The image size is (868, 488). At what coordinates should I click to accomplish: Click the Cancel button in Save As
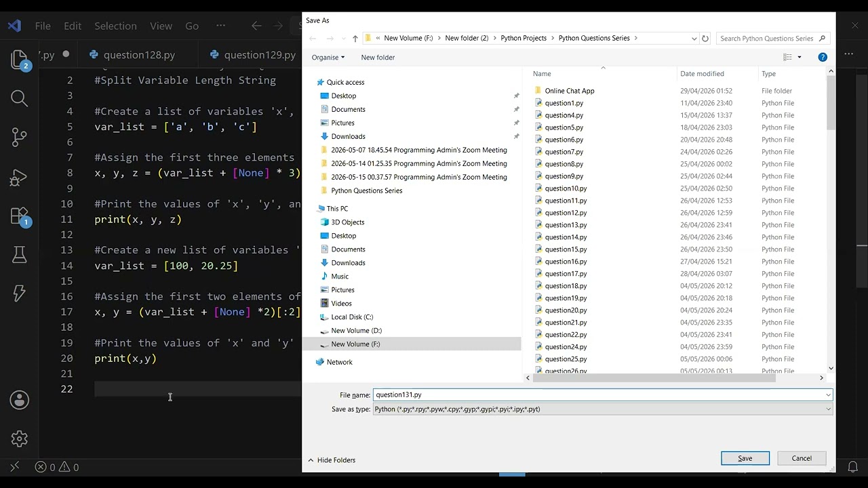click(x=802, y=459)
